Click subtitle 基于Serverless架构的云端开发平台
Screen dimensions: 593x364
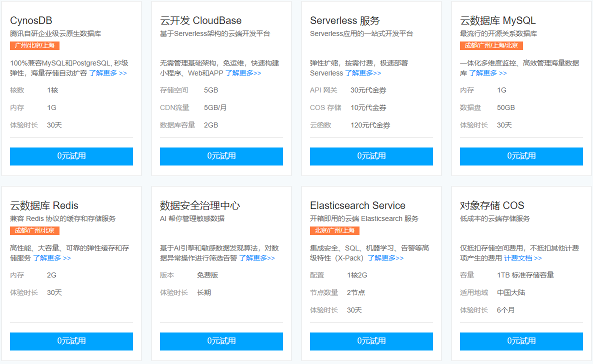215,33
